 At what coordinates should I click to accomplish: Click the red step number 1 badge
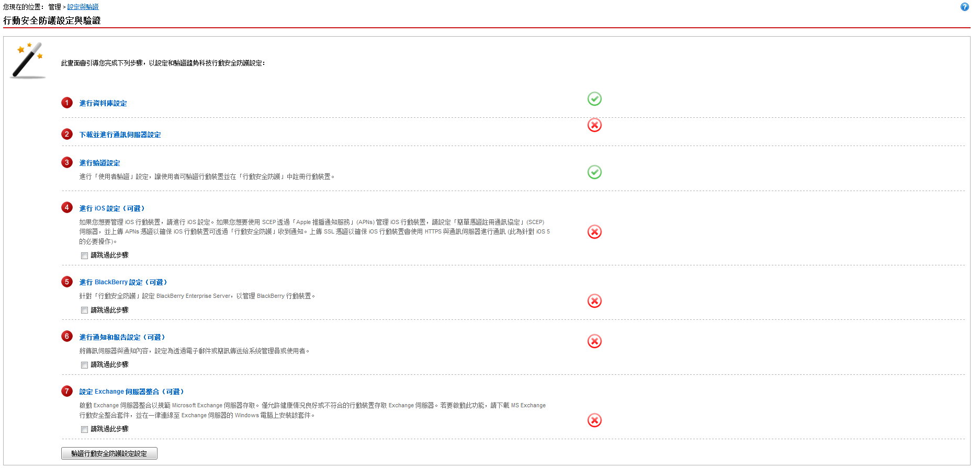67,103
